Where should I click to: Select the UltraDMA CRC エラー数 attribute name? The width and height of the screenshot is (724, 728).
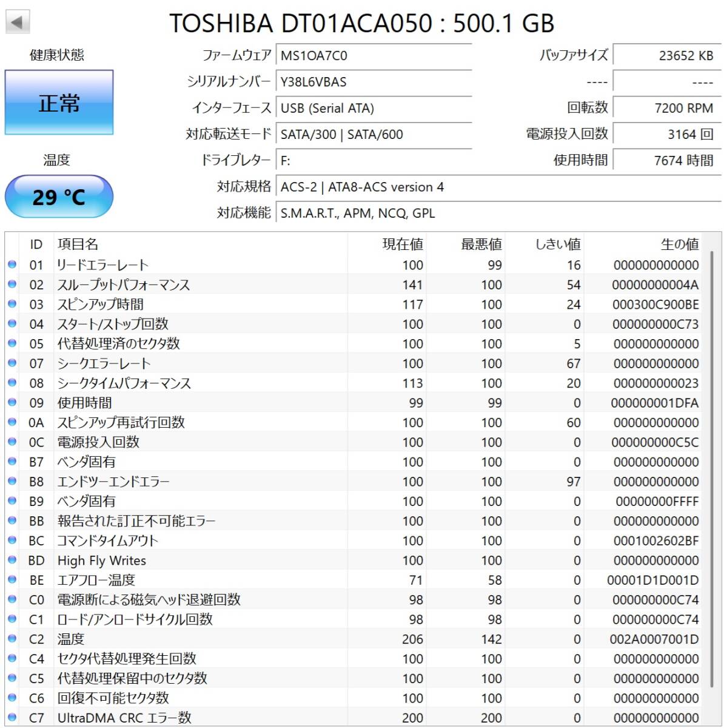[124, 718]
